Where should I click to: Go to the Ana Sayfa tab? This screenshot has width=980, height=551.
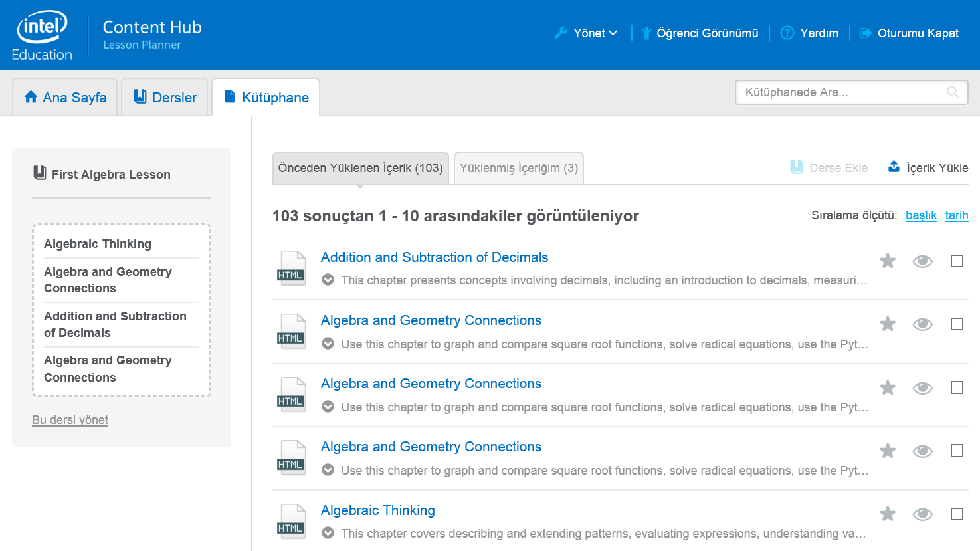coord(65,97)
